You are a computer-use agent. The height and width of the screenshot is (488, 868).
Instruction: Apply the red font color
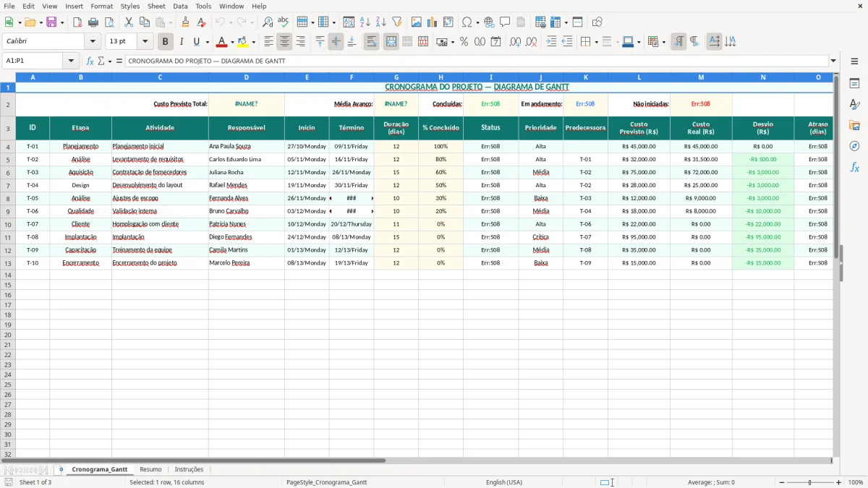coord(222,42)
